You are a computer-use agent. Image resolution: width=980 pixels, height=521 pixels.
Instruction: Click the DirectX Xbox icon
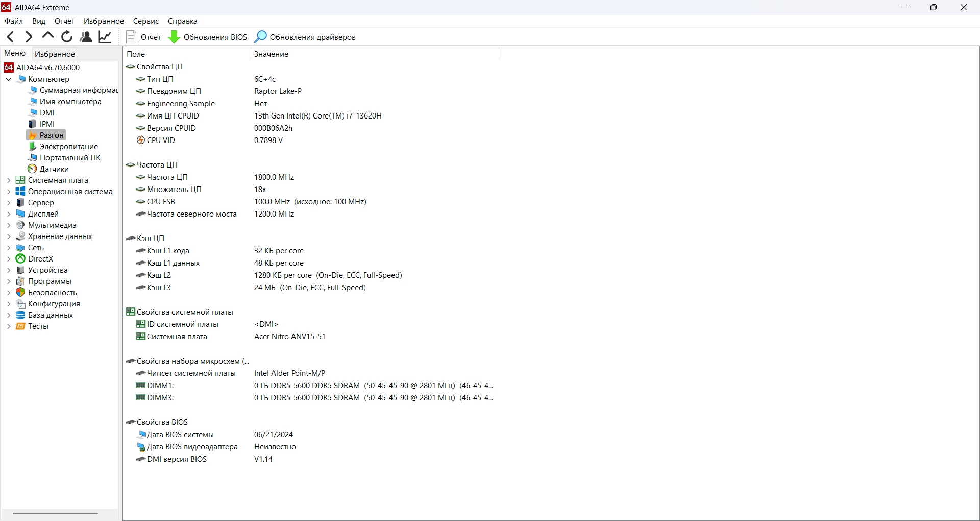(x=20, y=259)
